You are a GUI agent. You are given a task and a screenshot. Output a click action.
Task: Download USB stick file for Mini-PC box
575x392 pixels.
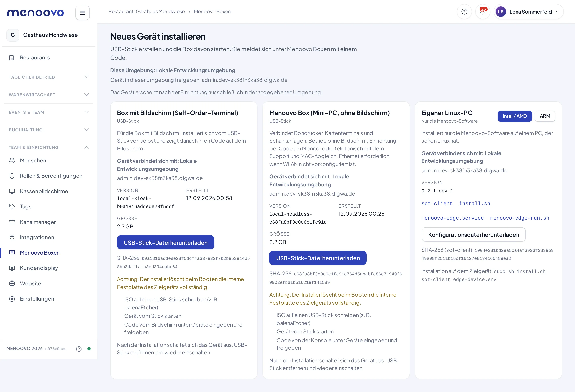tap(318, 258)
